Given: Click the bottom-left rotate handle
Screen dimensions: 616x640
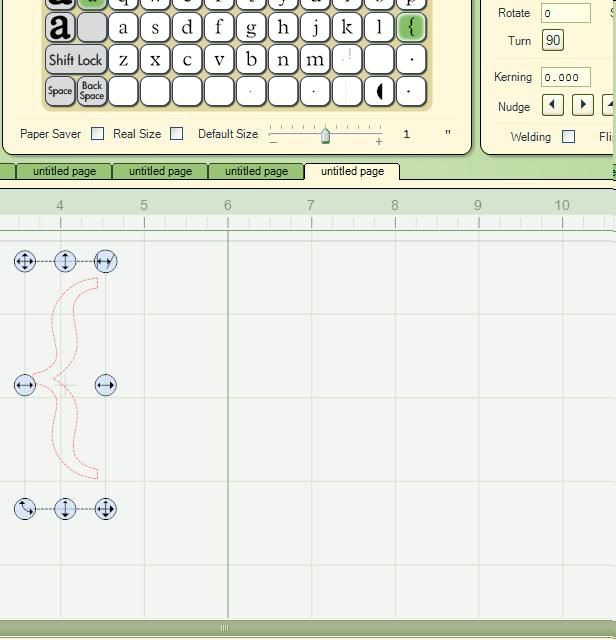Looking at the screenshot, I should click(x=24, y=509).
